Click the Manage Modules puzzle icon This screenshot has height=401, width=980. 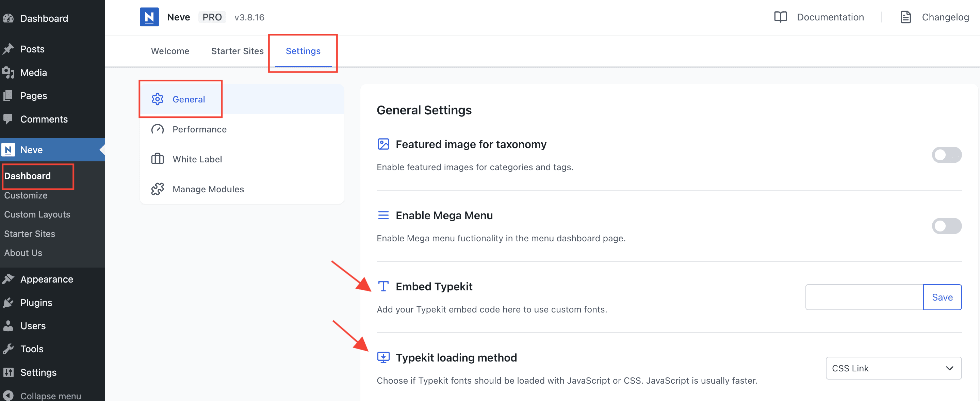[157, 189]
